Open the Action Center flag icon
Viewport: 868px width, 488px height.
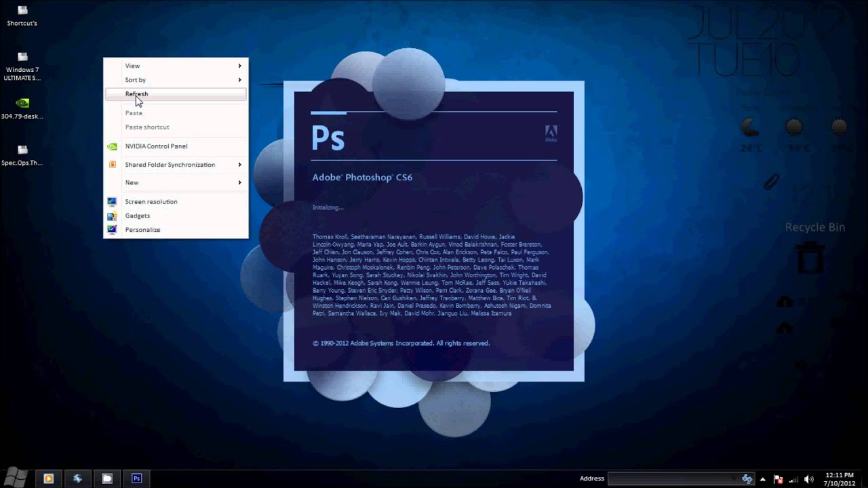[x=778, y=479]
